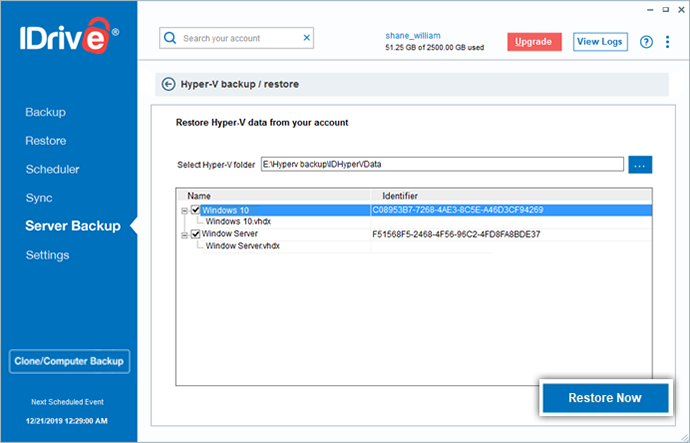Browse for Hyper-V folder with the ... button
The height and width of the screenshot is (443, 690).
coord(640,165)
